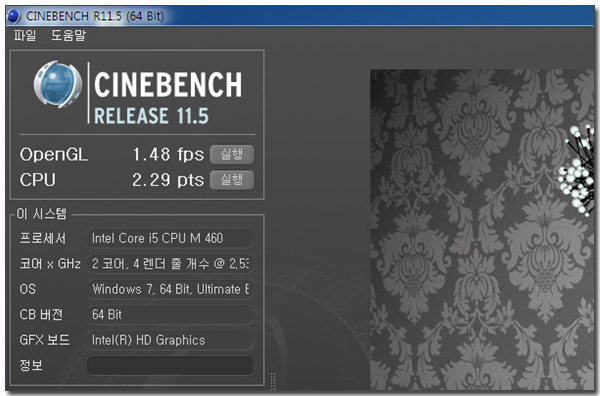600x396 pixels.
Task: Run the CPU benchmark with 실행
Action: click(232, 180)
